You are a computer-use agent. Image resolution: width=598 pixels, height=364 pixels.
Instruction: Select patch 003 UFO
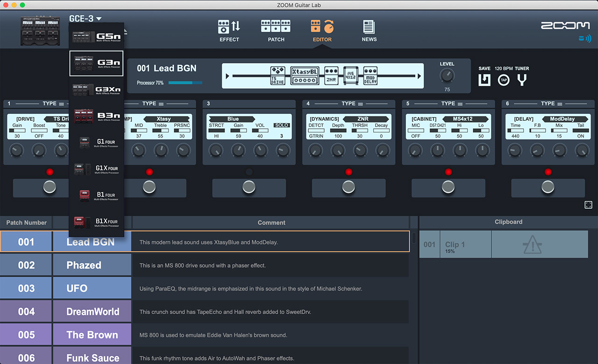click(x=205, y=288)
